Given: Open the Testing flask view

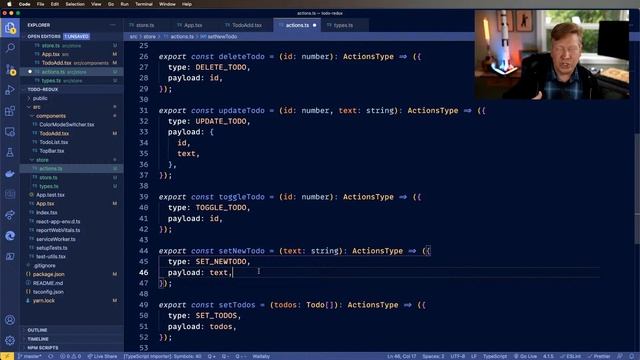Looking at the screenshot, I should [10, 152].
